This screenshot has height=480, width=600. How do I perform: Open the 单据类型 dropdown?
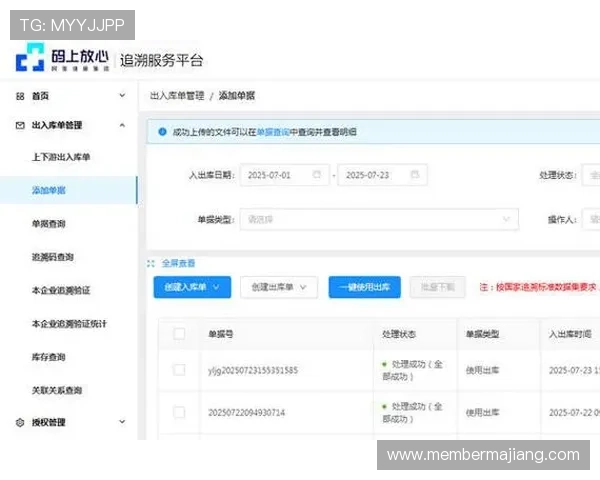pyautogui.click(x=379, y=219)
